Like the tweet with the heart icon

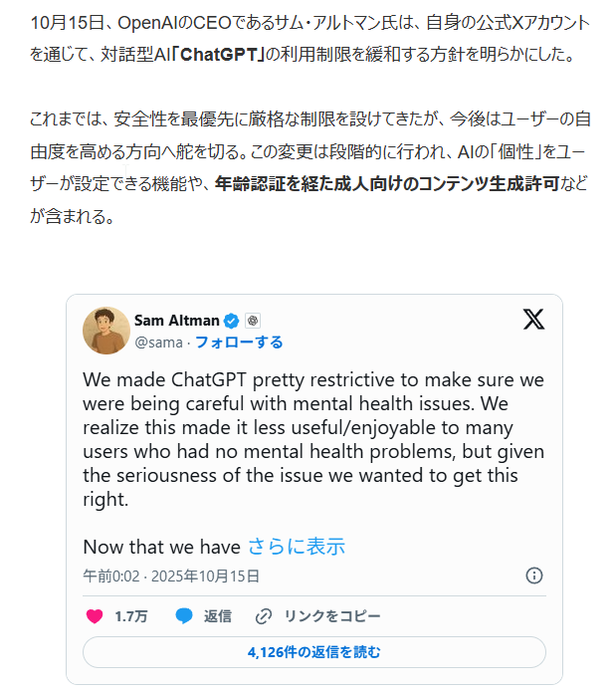(95, 616)
